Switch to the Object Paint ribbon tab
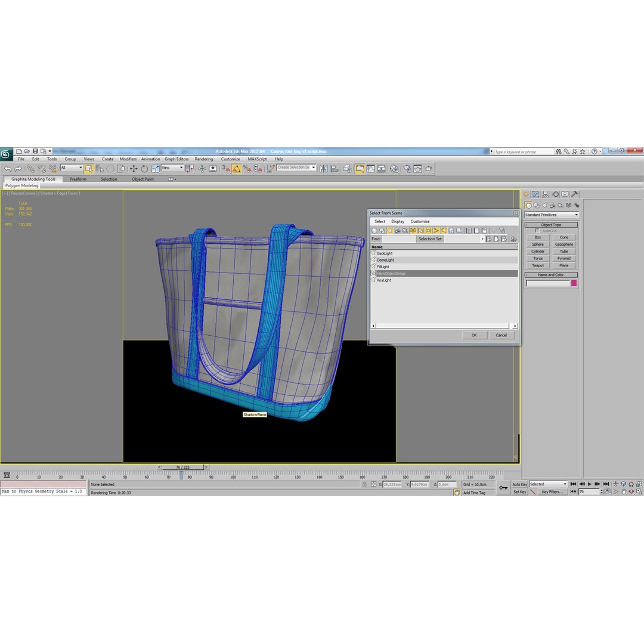 (x=143, y=179)
